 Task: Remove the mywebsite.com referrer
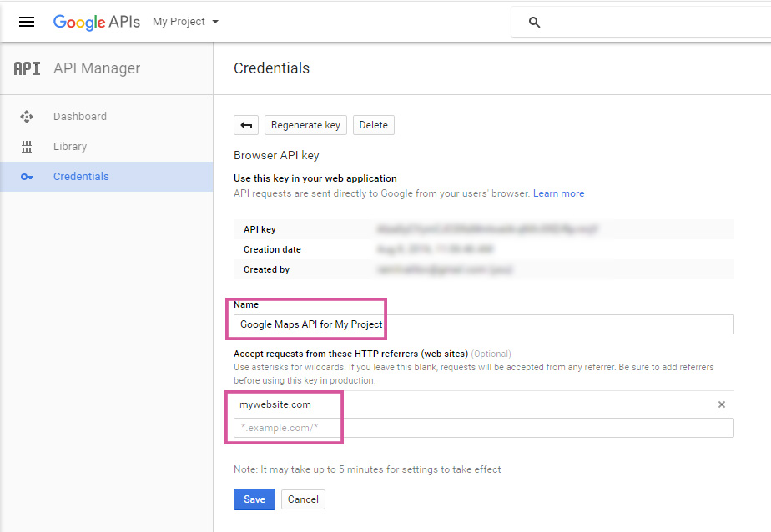coord(721,404)
